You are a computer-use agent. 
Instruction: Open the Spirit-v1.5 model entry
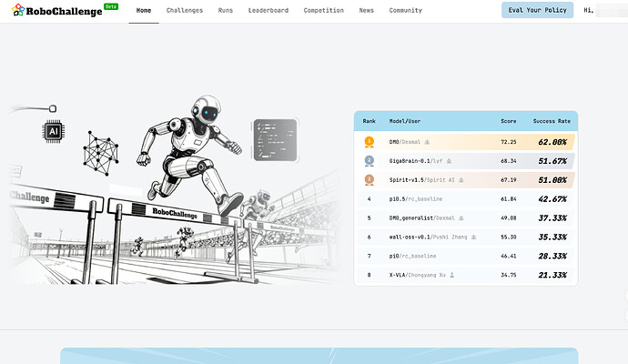tap(422, 180)
